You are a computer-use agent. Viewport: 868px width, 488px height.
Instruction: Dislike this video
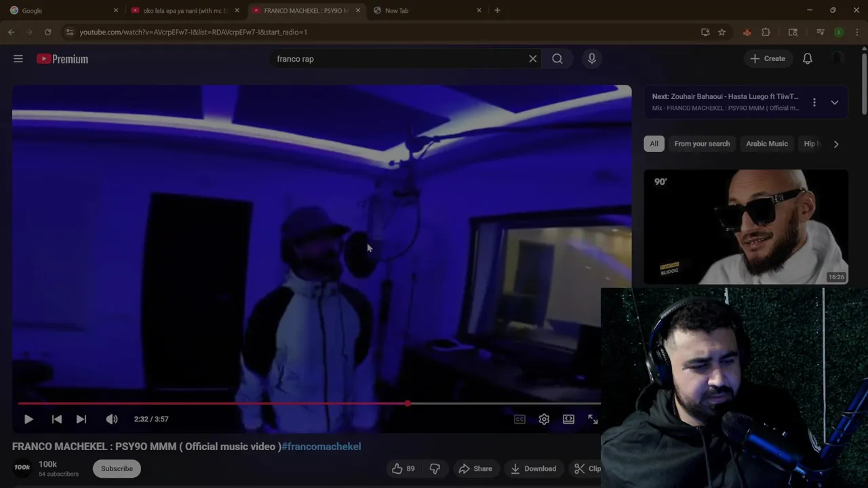pyautogui.click(x=435, y=468)
